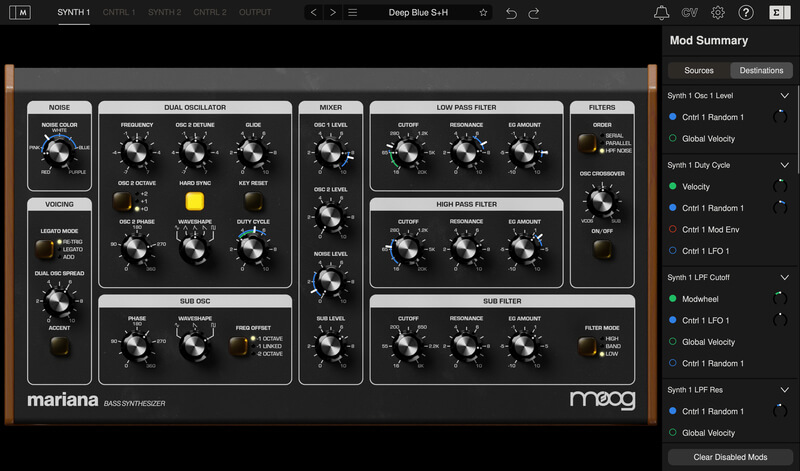Toggle the Osc Crossover On/Off button
Screen dimensions: 800x471
(x=602, y=249)
